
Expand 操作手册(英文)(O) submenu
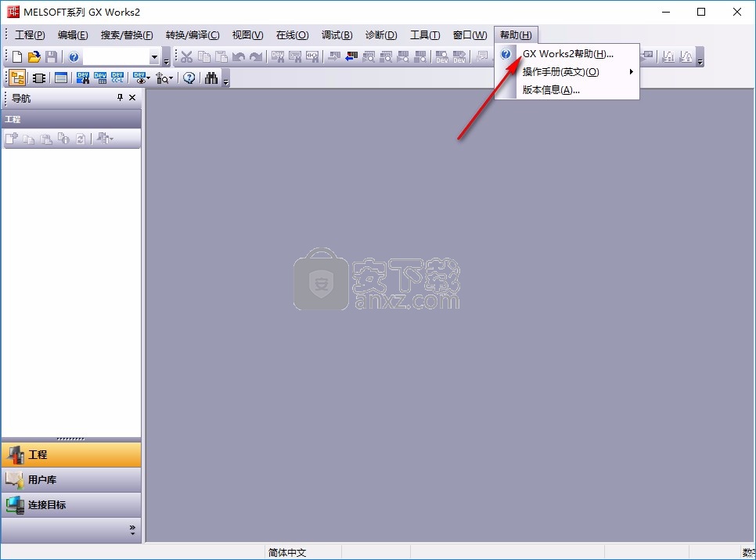click(x=567, y=72)
